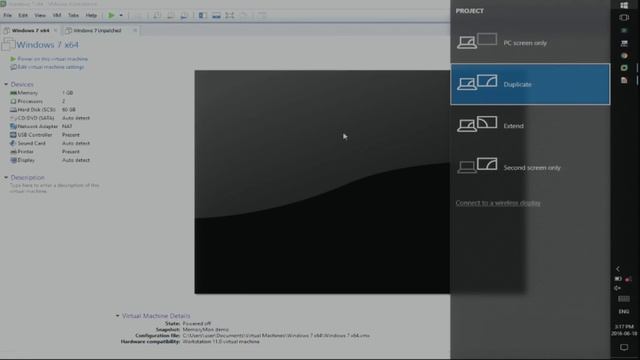This screenshot has height=360, width=640.
Task: Click the manage snapshots toolbar icon
Action: tap(184, 16)
